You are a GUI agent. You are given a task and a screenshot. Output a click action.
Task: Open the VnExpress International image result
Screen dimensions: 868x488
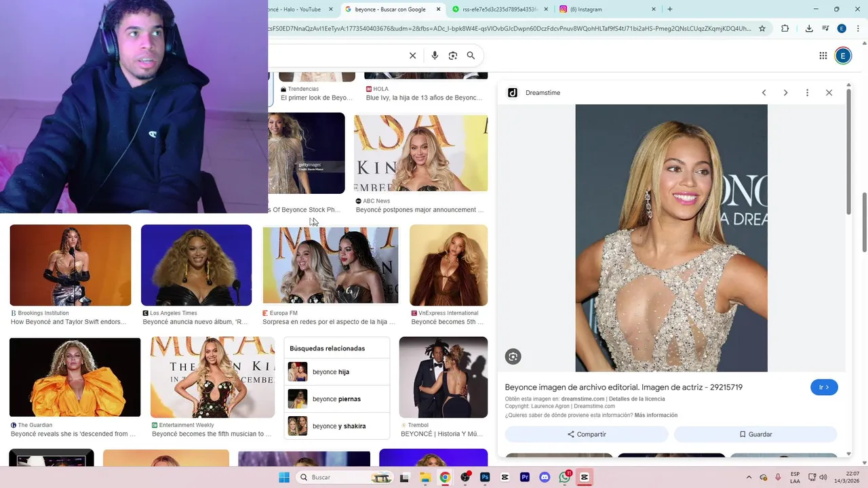click(448, 265)
